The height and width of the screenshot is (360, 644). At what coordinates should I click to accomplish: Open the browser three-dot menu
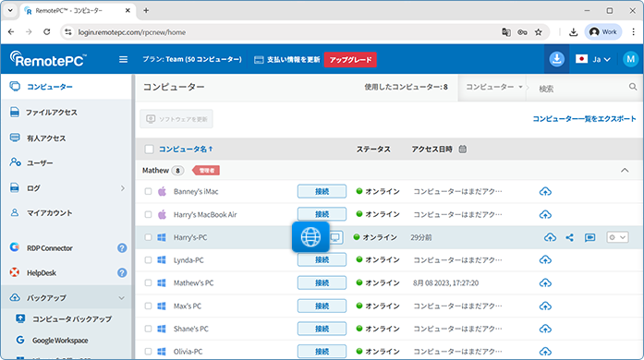coord(633,32)
